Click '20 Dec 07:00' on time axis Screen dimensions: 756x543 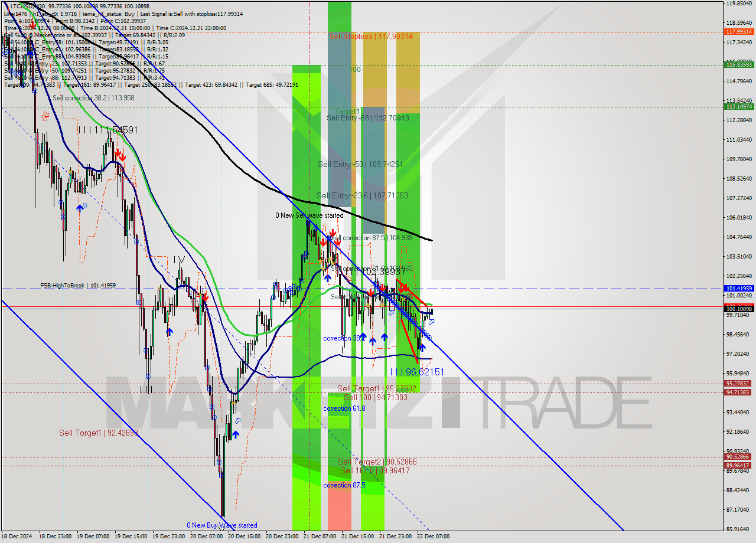pos(206,537)
